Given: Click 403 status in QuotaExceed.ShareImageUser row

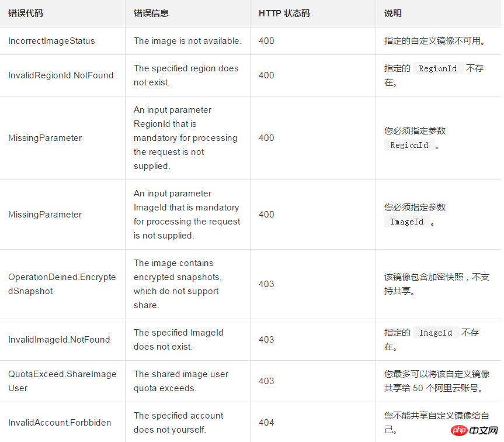Looking at the screenshot, I should [x=266, y=381].
